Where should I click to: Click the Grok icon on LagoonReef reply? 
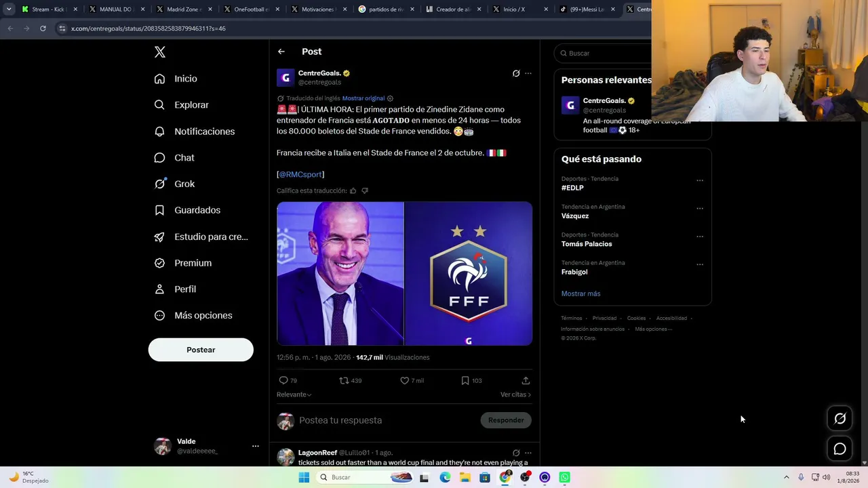click(516, 453)
